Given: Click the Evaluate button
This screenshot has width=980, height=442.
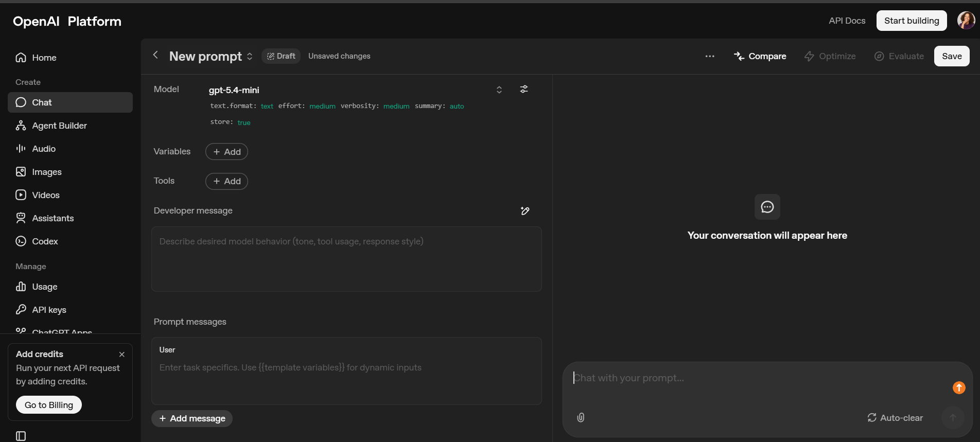Looking at the screenshot, I should tap(899, 56).
